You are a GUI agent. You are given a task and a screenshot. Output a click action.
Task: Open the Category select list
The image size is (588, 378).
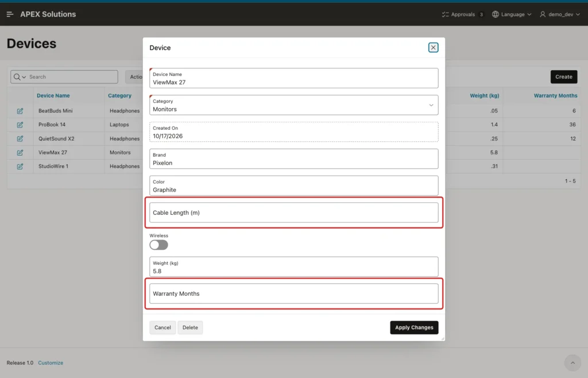tap(293, 105)
